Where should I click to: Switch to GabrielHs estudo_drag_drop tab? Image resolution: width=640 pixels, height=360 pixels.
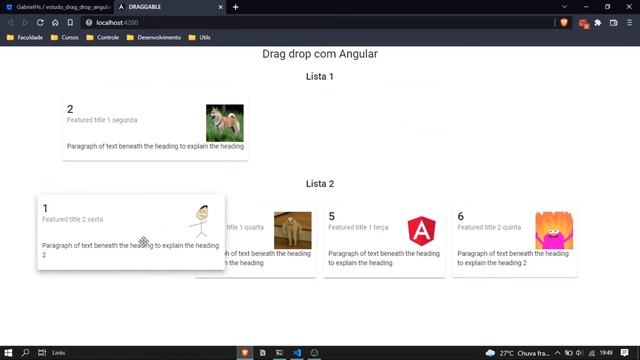click(58, 7)
